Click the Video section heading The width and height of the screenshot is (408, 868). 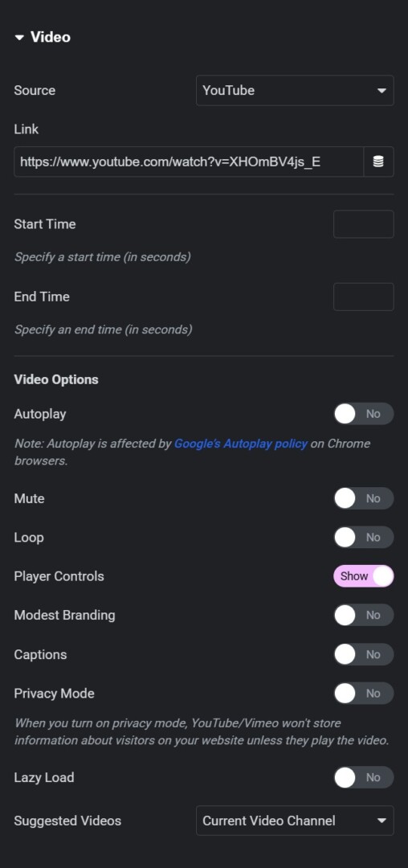[x=51, y=37]
